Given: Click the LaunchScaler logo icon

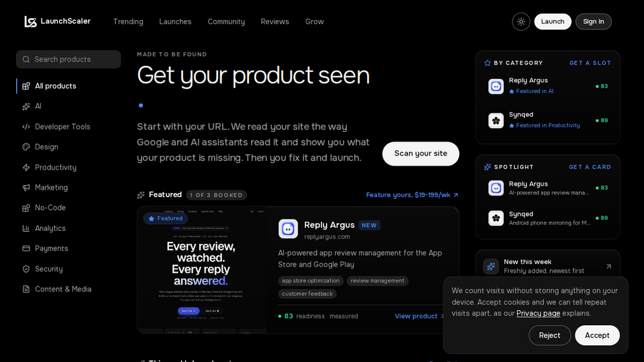Looking at the screenshot, I should pos(30,21).
